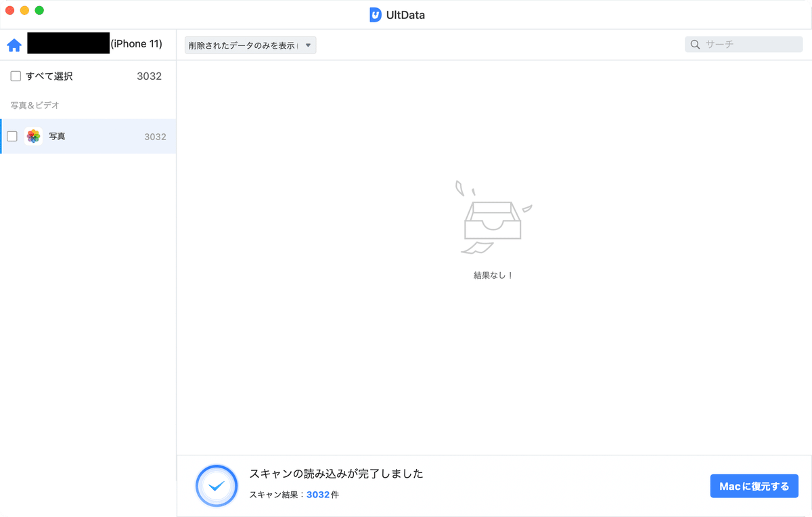Click the UltData logo in the title bar
812x517 pixels.
point(376,14)
